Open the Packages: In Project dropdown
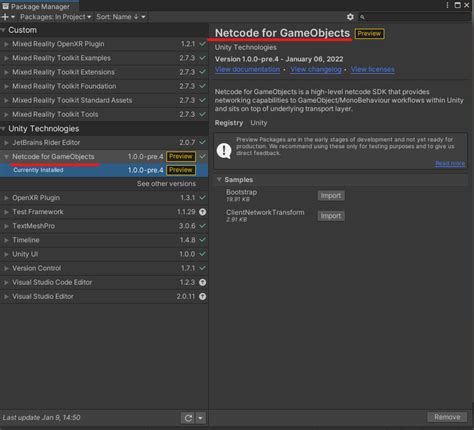Image resolution: width=474 pixels, height=430 pixels. 55,17
